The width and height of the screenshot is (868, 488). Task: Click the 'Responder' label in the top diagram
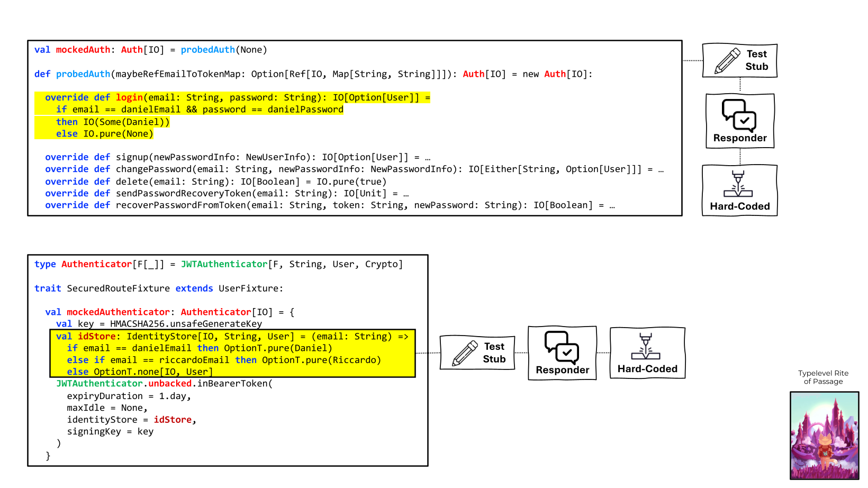740,138
